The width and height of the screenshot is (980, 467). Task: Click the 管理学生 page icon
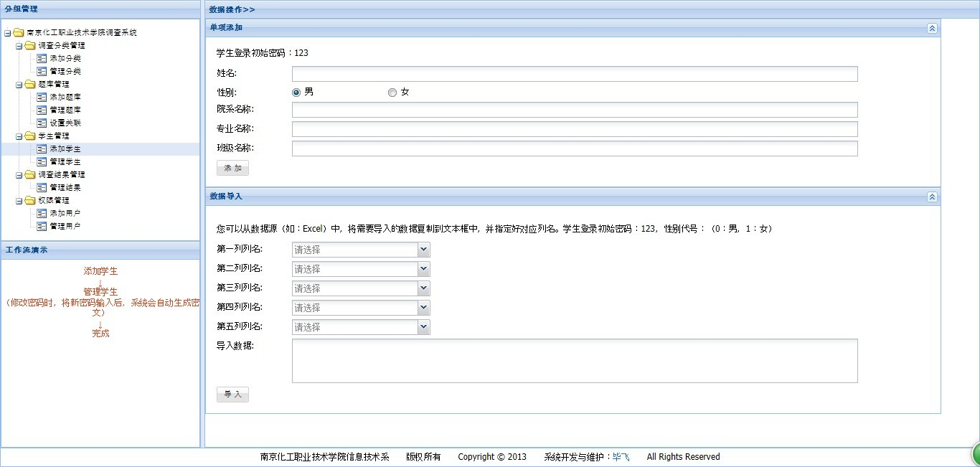42,162
